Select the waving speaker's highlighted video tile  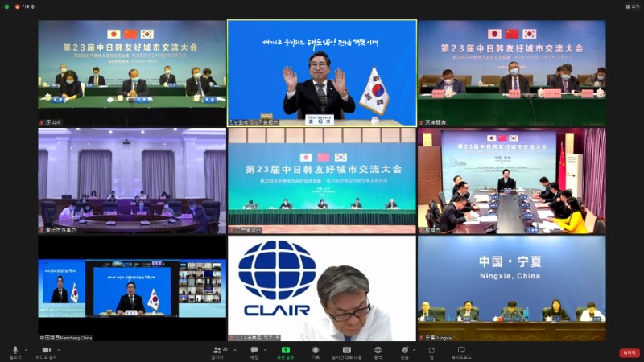tap(322, 73)
